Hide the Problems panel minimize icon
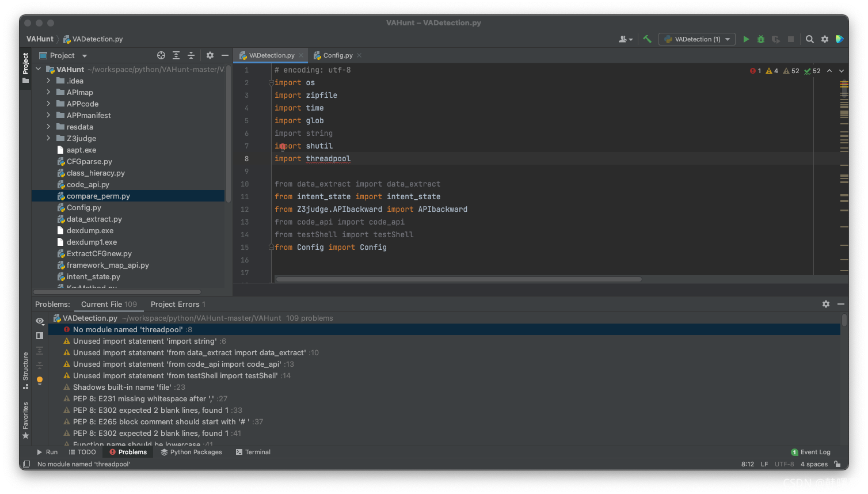Screen dimensions: 868x494 [x=841, y=304]
